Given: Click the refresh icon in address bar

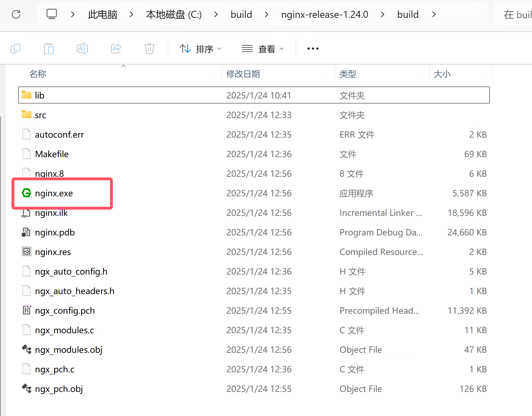Looking at the screenshot, I should (x=16, y=14).
